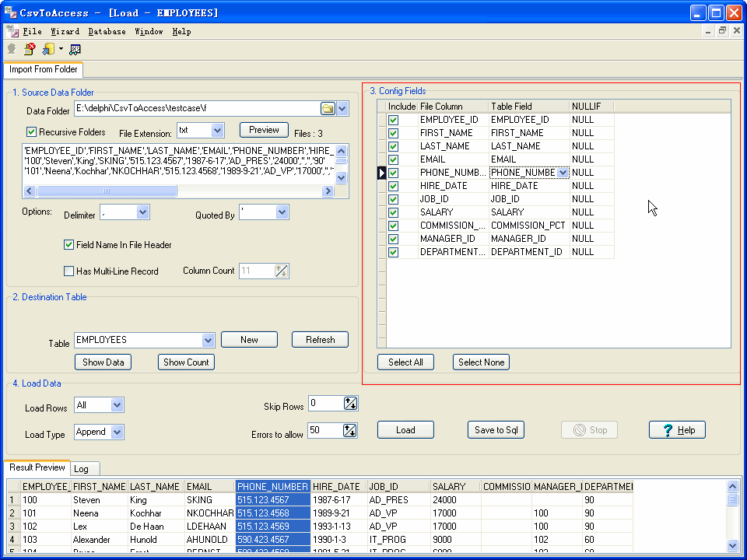This screenshot has width=747, height=560.
Task: Open the destination Table dropdown
Action: (x=208, y=340)
